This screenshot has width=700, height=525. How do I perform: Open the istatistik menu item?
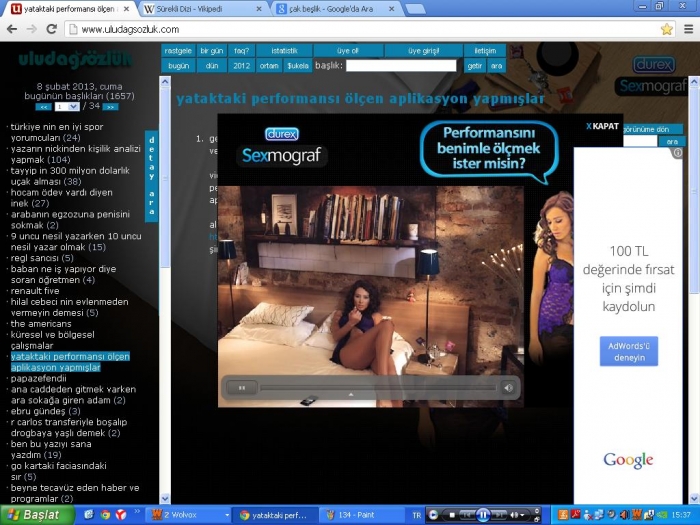coord(284,51)
